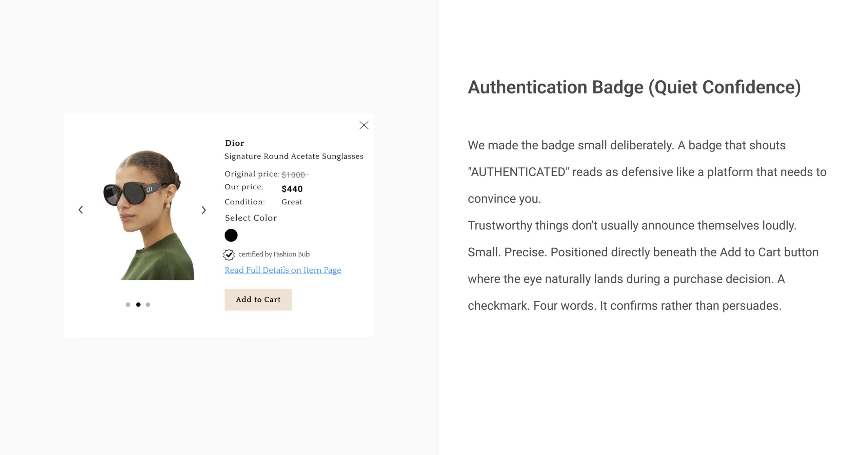The height and width of the screenshot is (455, 868).
Task: Click the certified checkmark badge icon
Action: [229, 255]
